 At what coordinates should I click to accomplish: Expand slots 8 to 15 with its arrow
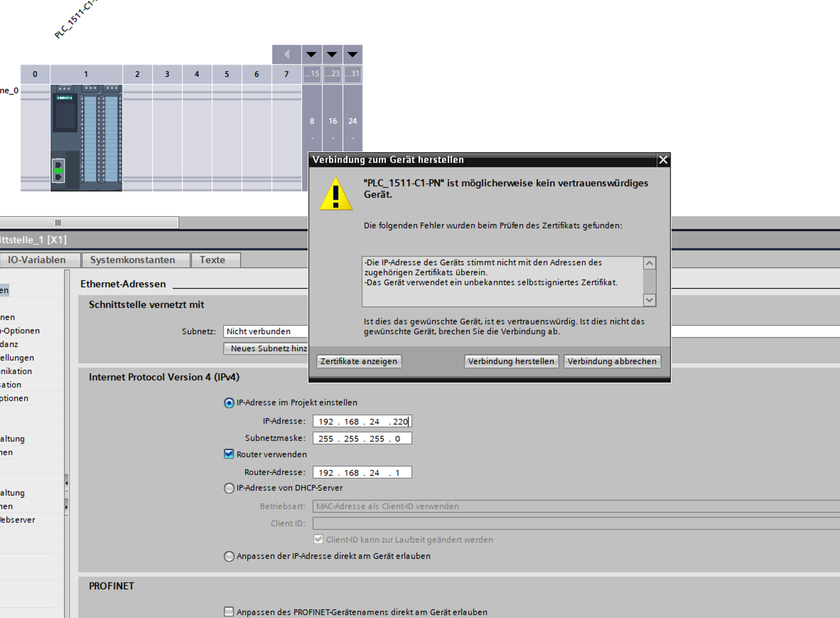(311, 54)
